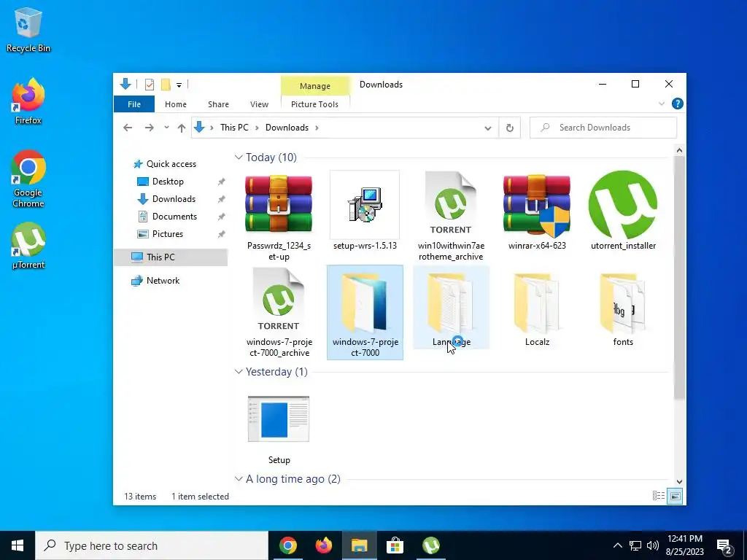Select the windows-7-project-7000 folder

click(x=365, y=312)
